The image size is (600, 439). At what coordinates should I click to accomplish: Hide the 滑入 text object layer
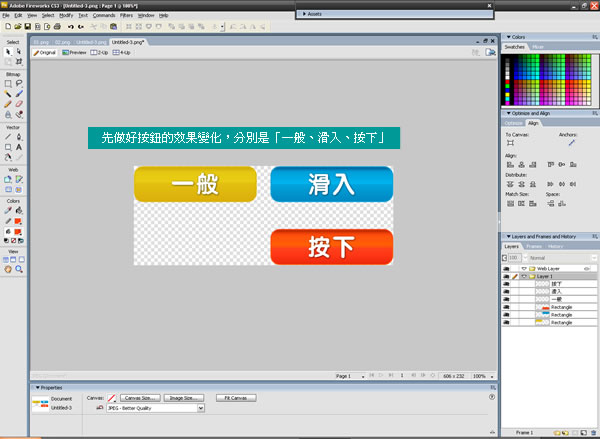506,292
